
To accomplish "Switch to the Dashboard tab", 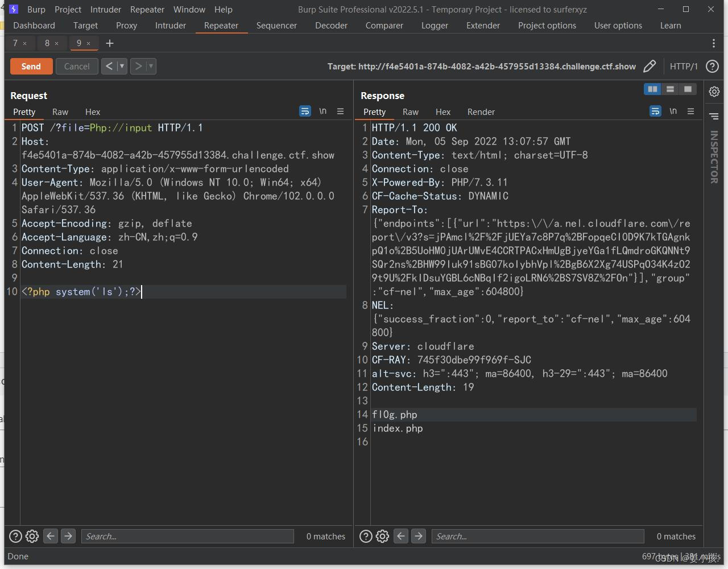I will click(x=34, y=26).
